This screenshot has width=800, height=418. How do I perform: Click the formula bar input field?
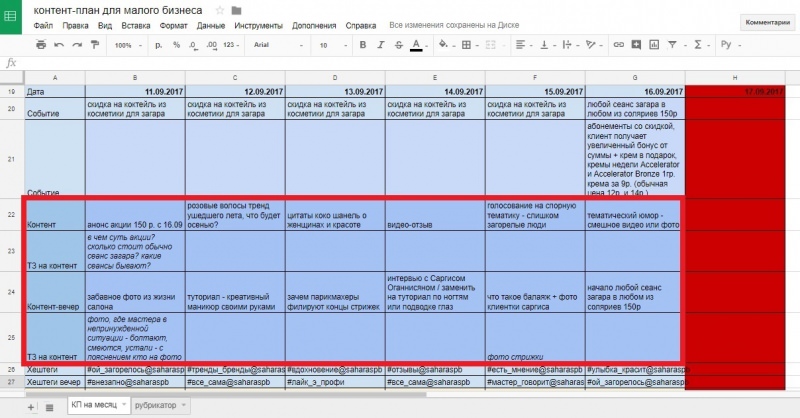400,62
